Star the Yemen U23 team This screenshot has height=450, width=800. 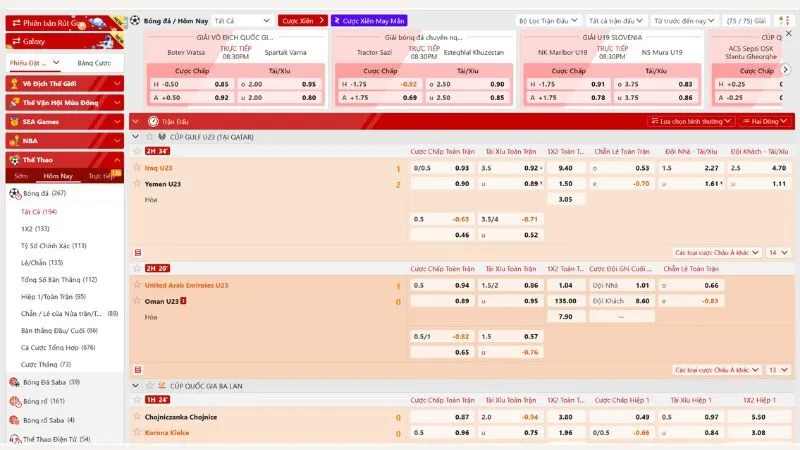click(136, 184)
